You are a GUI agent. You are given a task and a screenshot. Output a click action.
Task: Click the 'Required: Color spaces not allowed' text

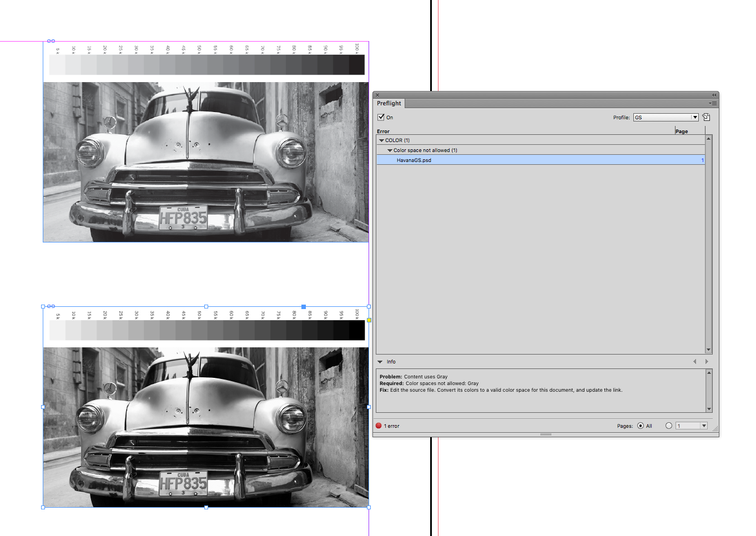click(429, 383)
